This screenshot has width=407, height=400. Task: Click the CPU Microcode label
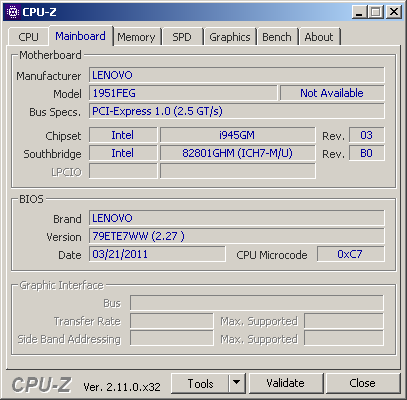click(x=272, y=255)
